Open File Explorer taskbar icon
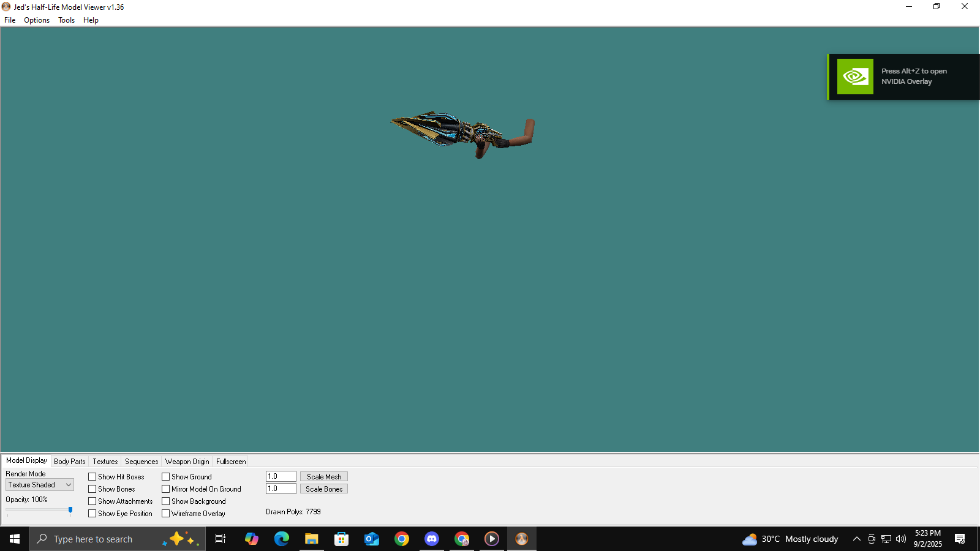Screen dimensions: 980x551 [312, 539]
